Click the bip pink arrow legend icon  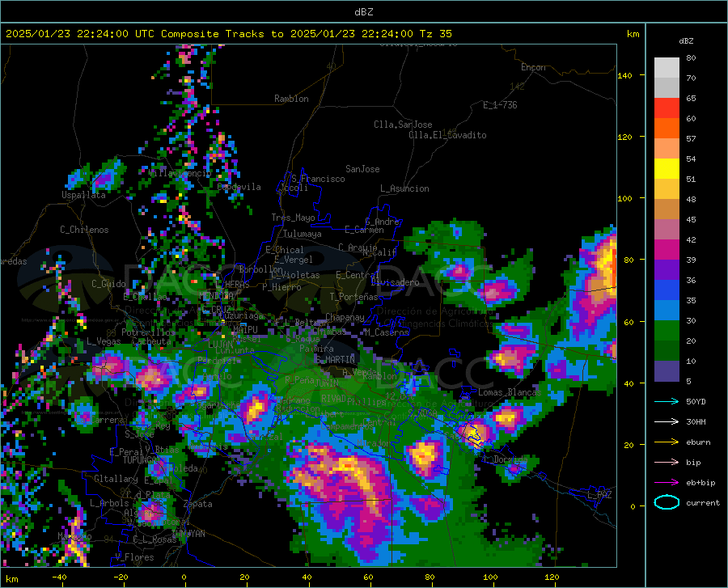pos(667,463)
